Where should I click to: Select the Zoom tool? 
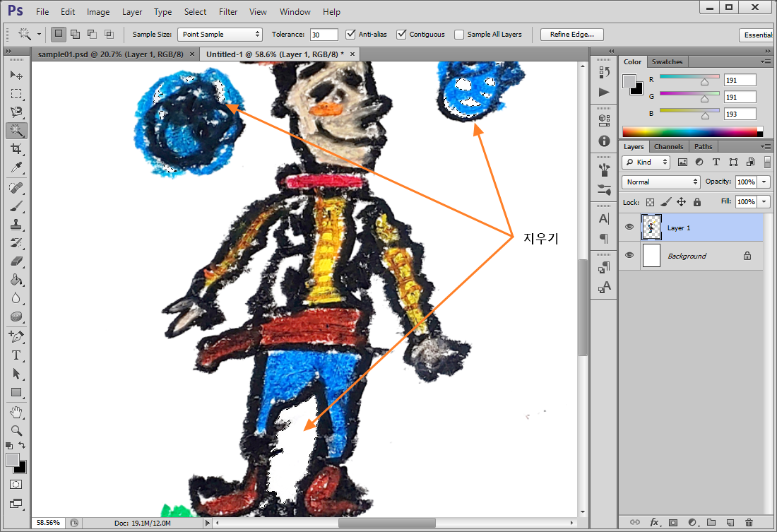16,430
